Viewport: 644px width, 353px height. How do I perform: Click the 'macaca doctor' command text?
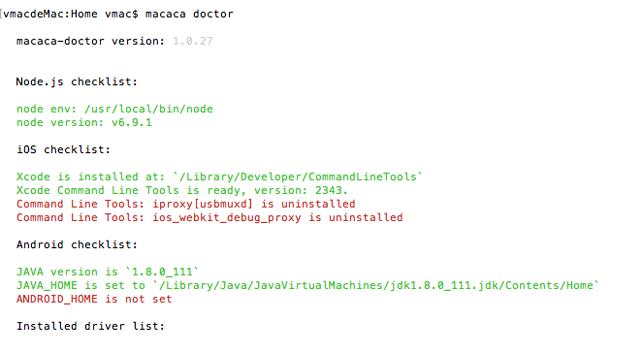189,14
